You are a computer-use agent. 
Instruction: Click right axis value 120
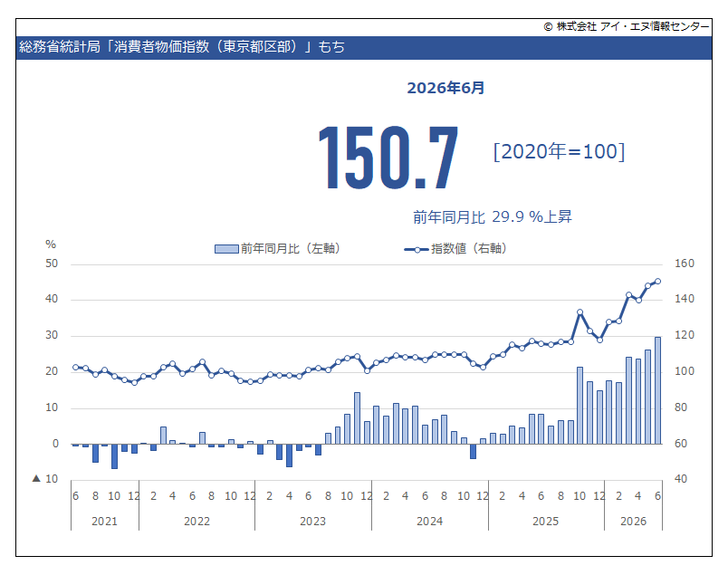click(685, 335)
